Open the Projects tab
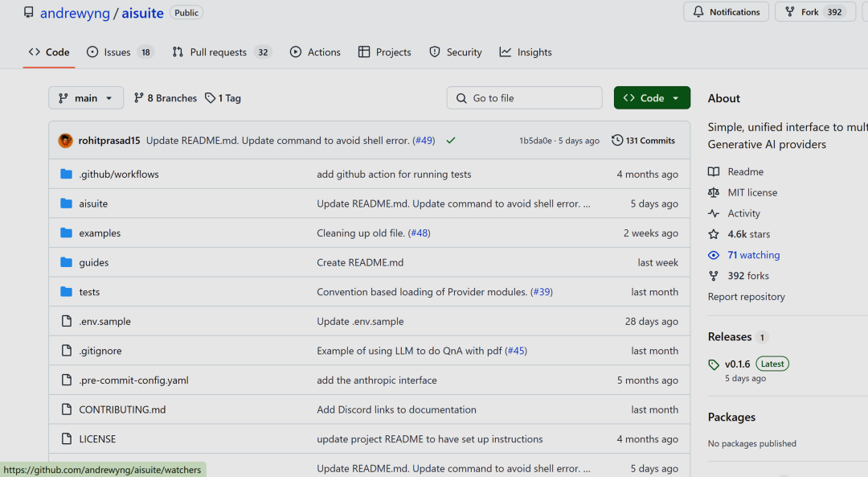Image resolution: width=868 pixels, height=477 pixels. (x=385, y=52)
